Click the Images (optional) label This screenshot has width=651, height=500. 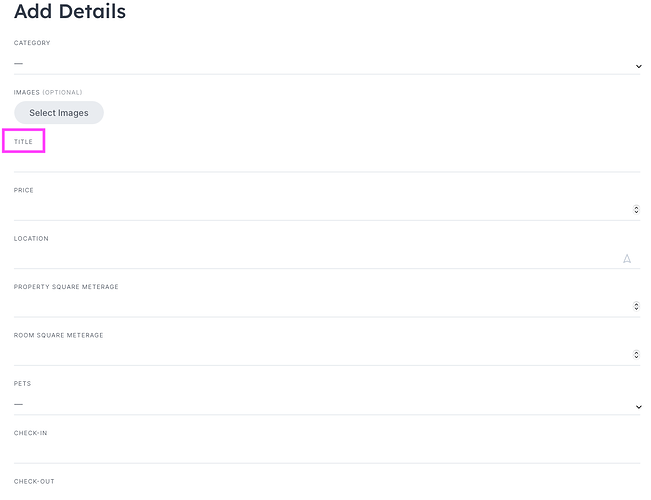tap(48, 92)
